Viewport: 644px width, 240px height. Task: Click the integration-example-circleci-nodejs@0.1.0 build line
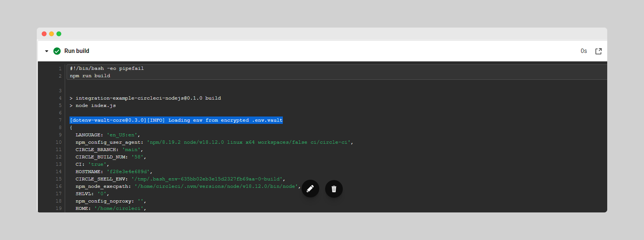click(x=145, y=98)
